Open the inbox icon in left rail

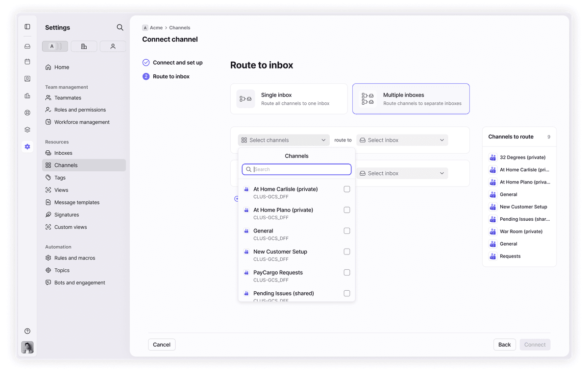27,46
